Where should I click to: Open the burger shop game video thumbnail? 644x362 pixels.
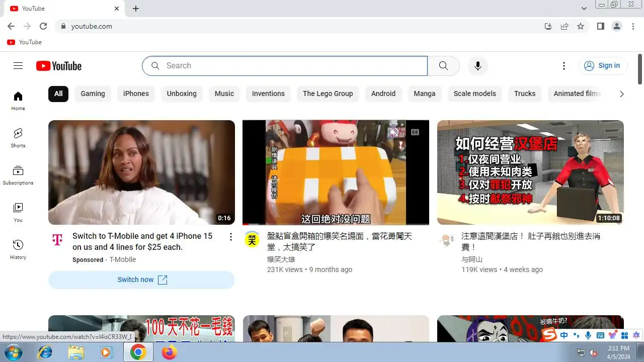(530, 172)
